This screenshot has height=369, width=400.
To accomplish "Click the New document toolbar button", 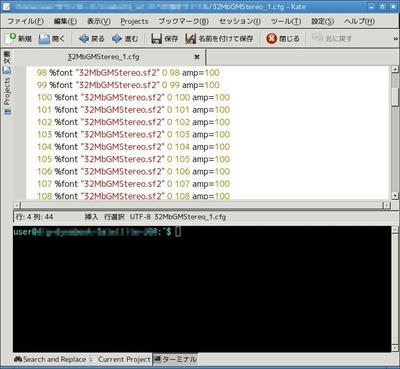I will [19, 39].
